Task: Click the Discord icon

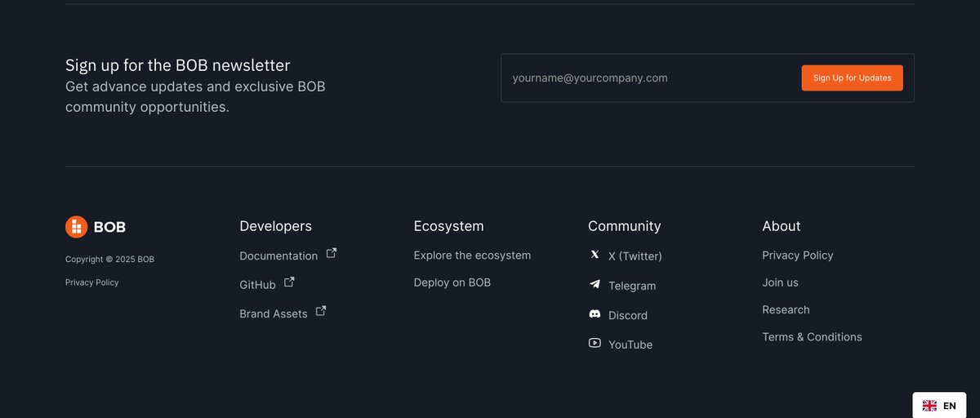Action: click(x=595, y=314)
